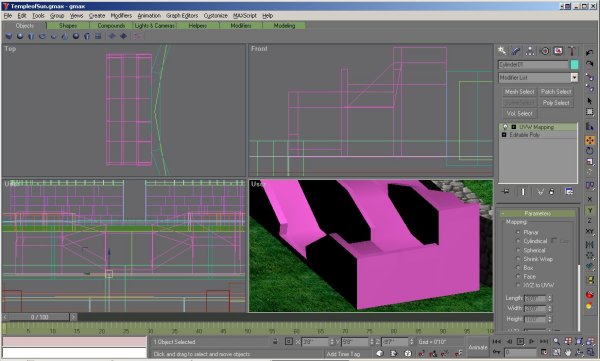
Task: Switch to the Lights & Cameras tab
Action: (x=154, y=26)
